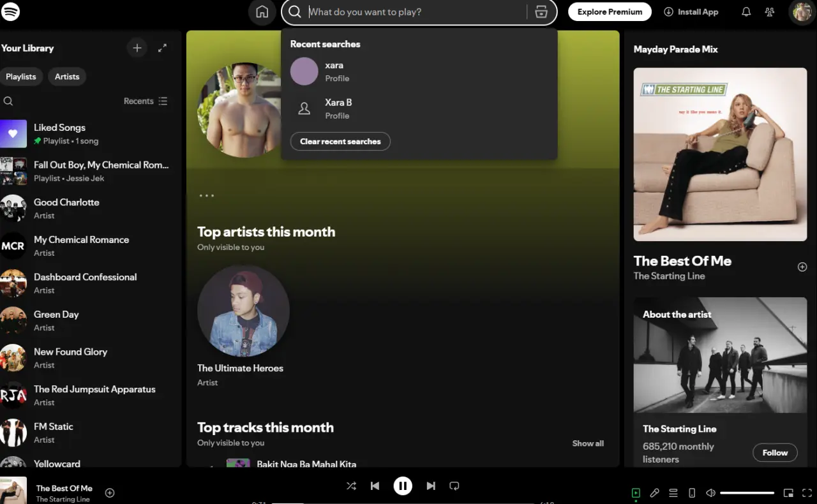Open profile three-dots options menu

[x=207, y=196]
